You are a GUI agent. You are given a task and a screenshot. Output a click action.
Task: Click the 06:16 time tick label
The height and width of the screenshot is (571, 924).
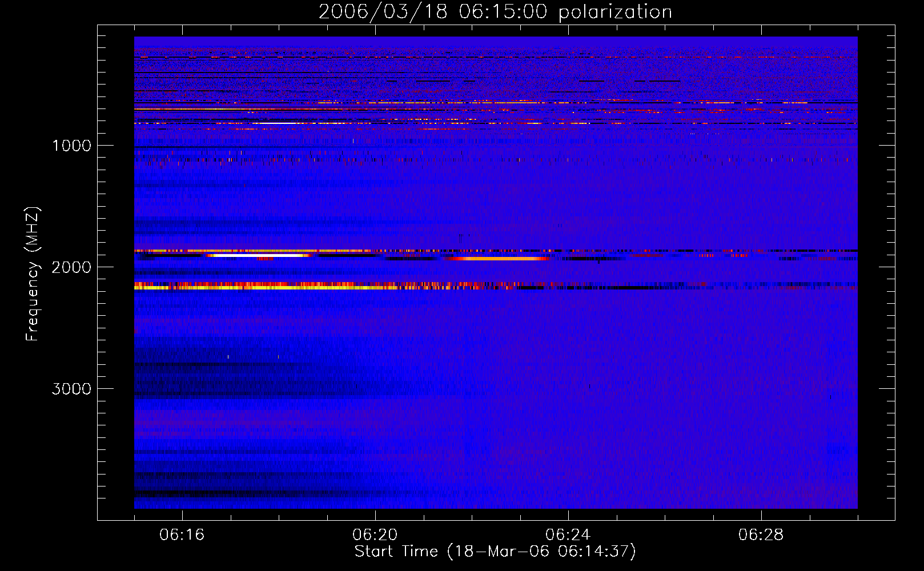(182, 535)
